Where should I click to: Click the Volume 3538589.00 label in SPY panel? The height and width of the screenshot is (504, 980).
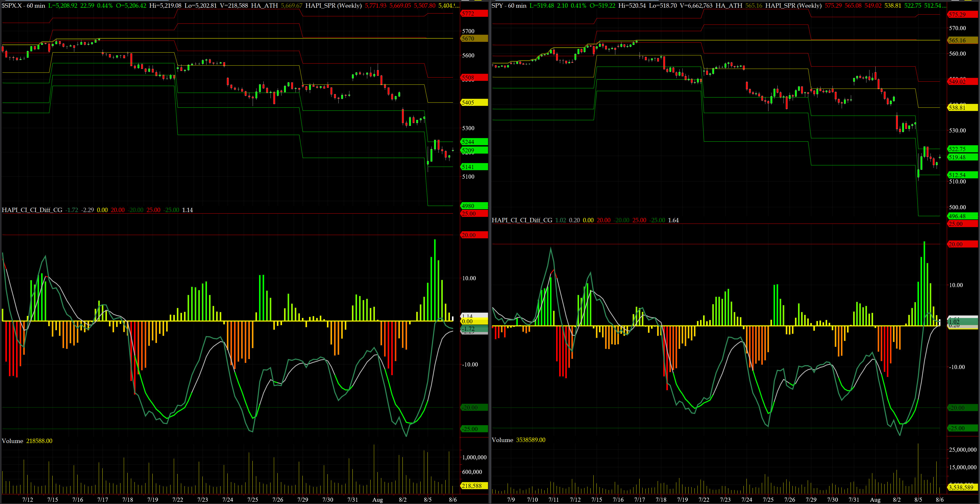[518, 440]
